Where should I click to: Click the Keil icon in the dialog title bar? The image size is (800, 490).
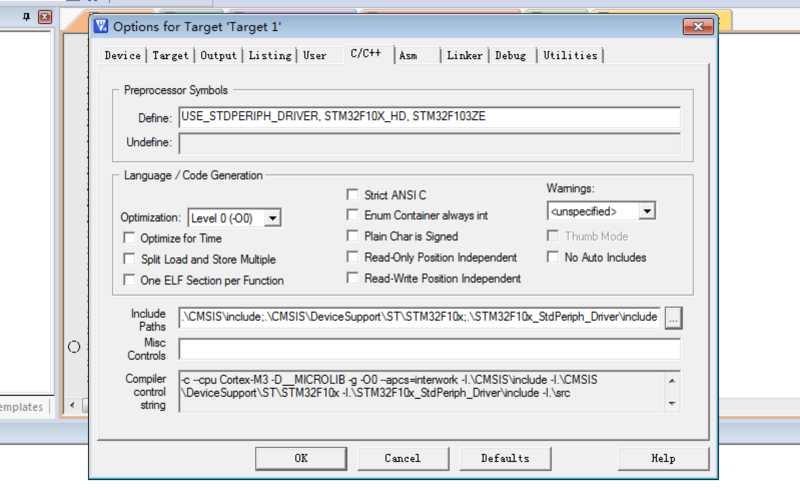(101, 26)
